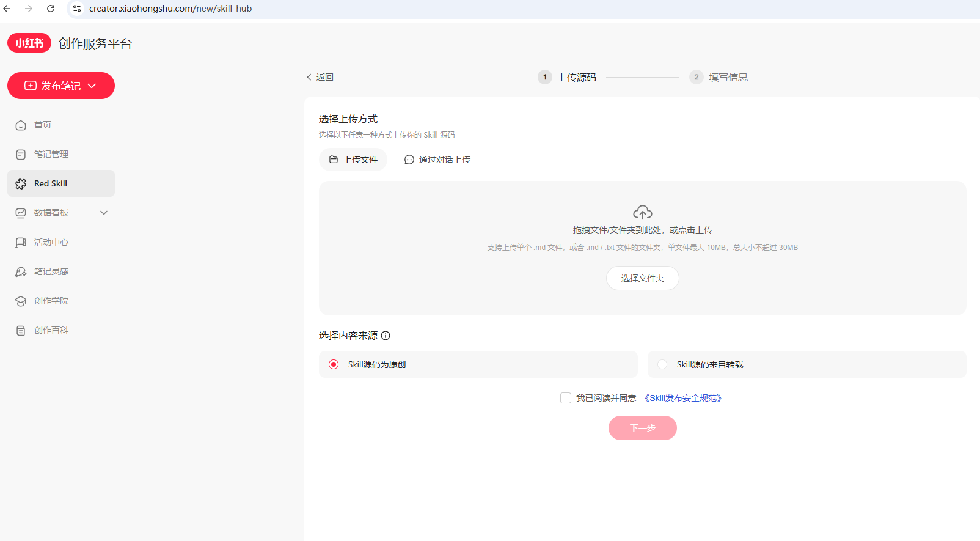Switch to 通过对话上传 tab
Viewport: 980px width, 541px height.
(437, 160)
